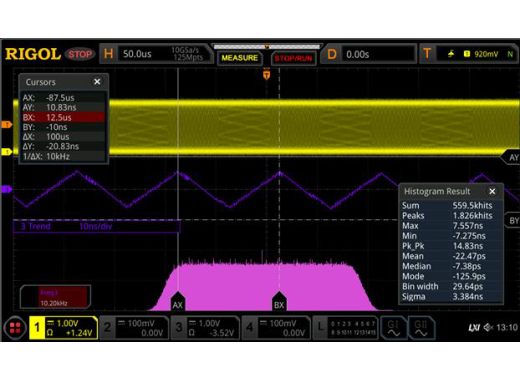Open the GI function generator icon
The image size is (520, 380).
click(x=393, y=328)
